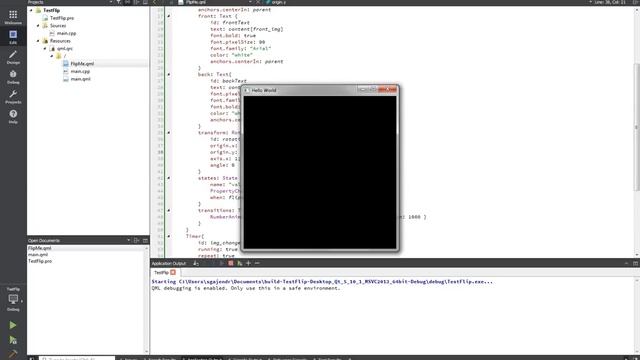Fold the transitions code block

tap(169, 210)
